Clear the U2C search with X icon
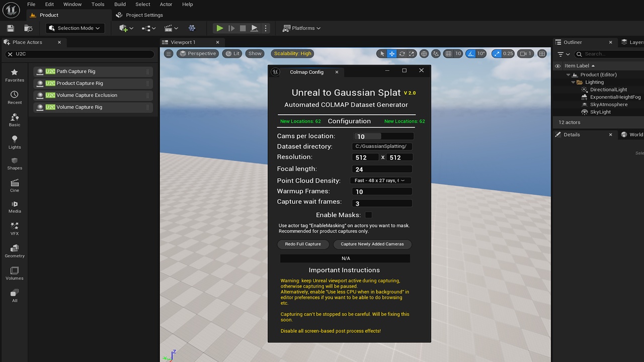The width and height of the screenshot is (644, 362). [x=10, y=54]
